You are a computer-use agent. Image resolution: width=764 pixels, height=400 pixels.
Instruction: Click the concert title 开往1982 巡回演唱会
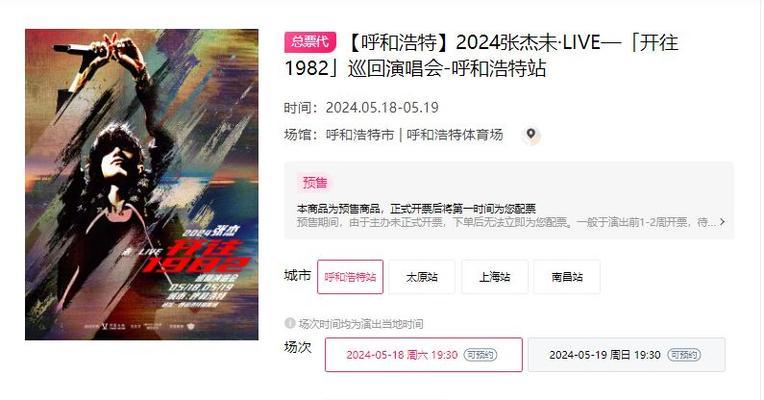tap(481, 55)
